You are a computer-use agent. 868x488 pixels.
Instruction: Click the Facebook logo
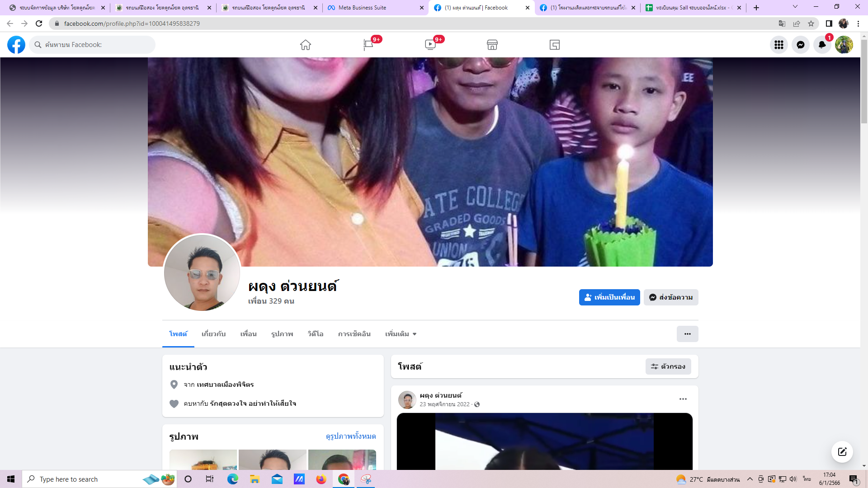16,45
